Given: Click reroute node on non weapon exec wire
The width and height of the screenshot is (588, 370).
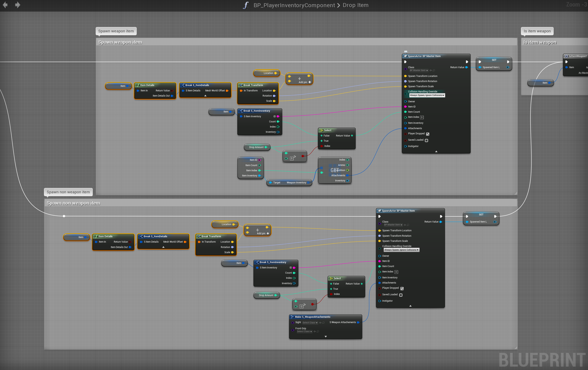Looking at the screenshot, I should pos(64,216).
